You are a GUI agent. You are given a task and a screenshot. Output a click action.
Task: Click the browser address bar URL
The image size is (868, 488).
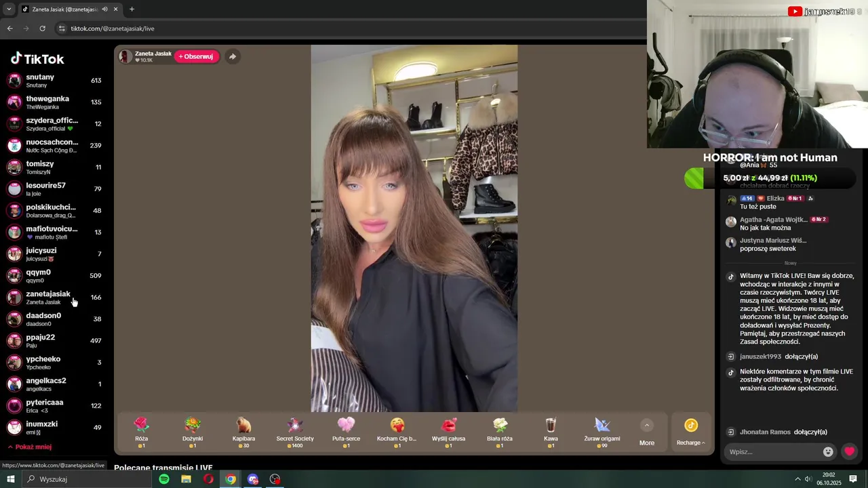click(x=113, y=28)
